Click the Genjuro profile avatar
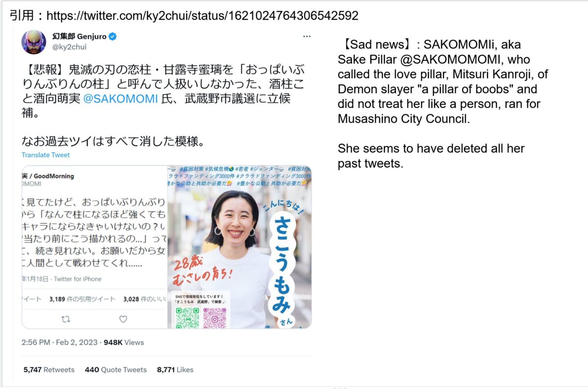Screen dimensions: 588x389 coord(34,42)
